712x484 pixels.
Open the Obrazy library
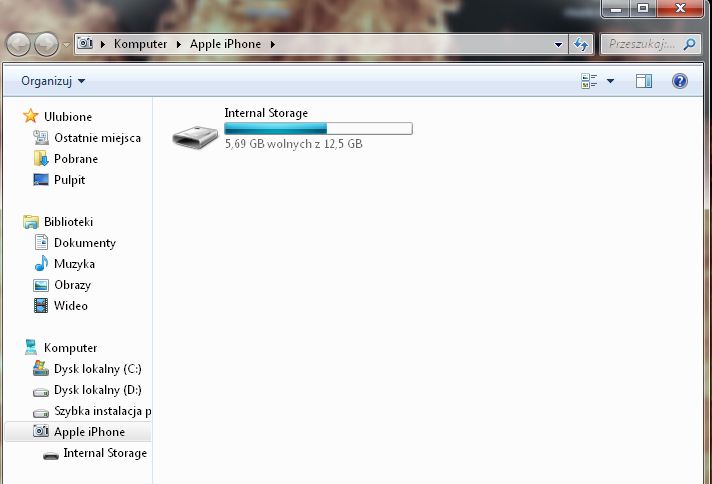pos(73,285)
